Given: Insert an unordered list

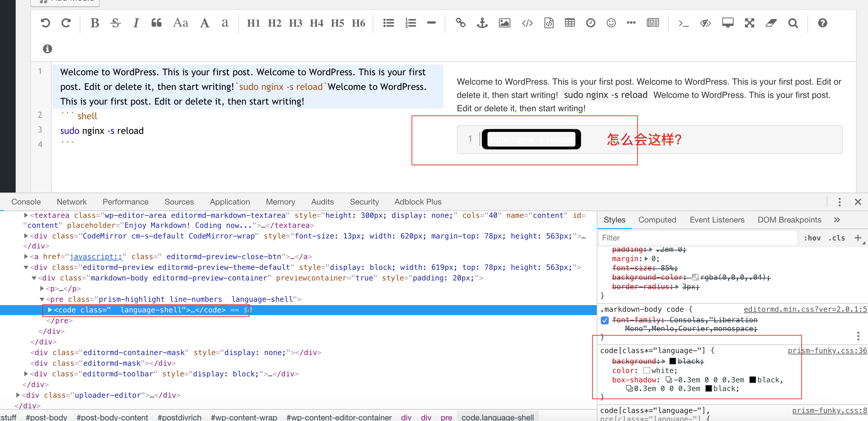Looking at the screenshot, I should tap(389, 23).
